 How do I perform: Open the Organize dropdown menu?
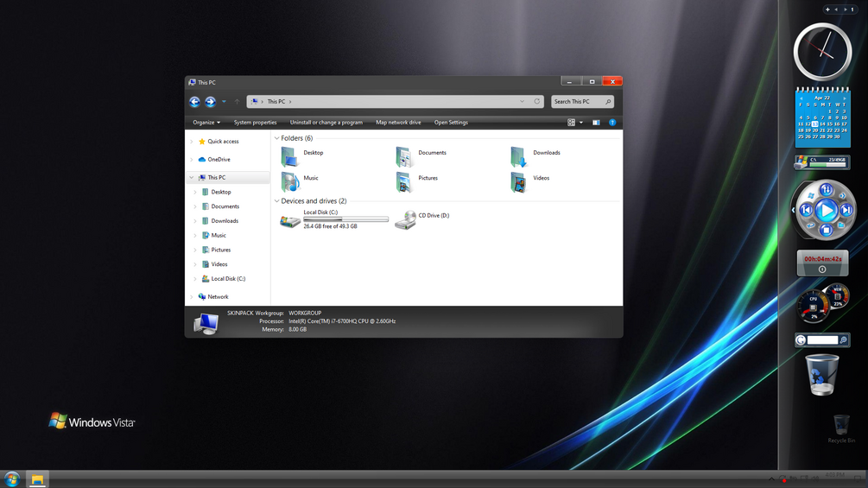pyautogui.click(x=206, y=123)
